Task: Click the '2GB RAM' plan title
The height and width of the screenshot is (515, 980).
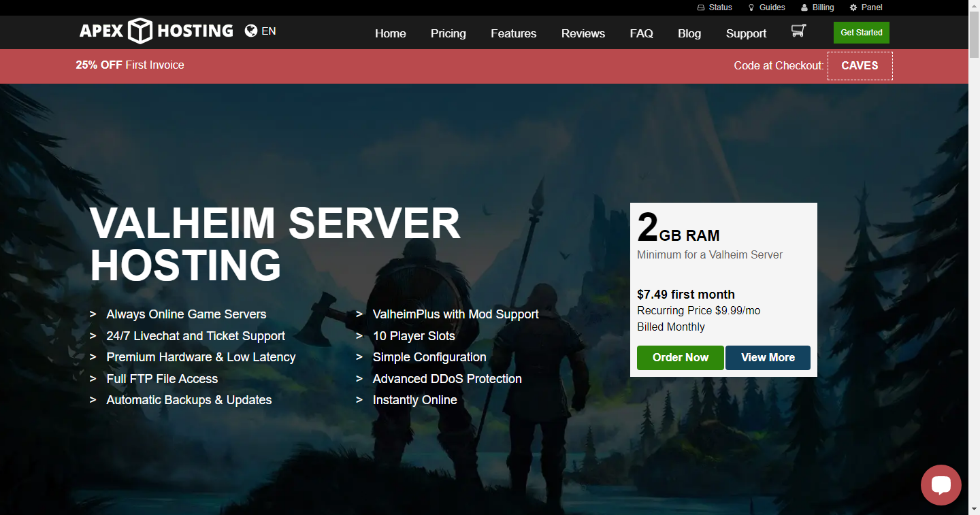Action: [x=679, y=228]
